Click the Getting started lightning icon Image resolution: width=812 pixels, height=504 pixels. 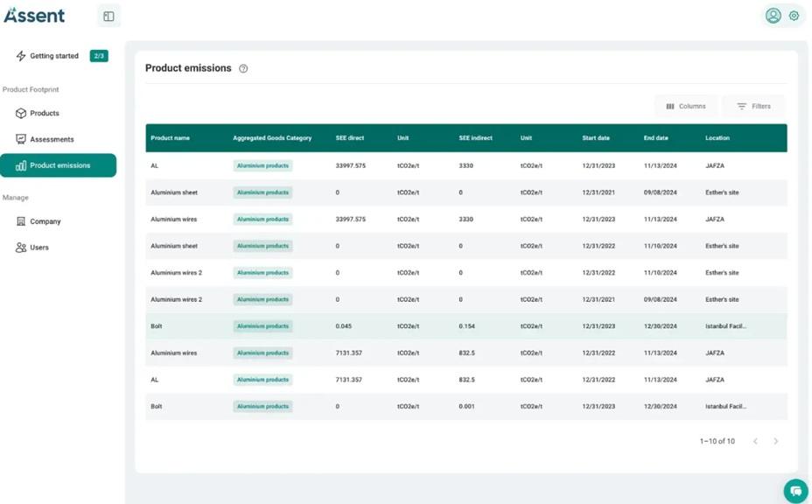point(20,55)
